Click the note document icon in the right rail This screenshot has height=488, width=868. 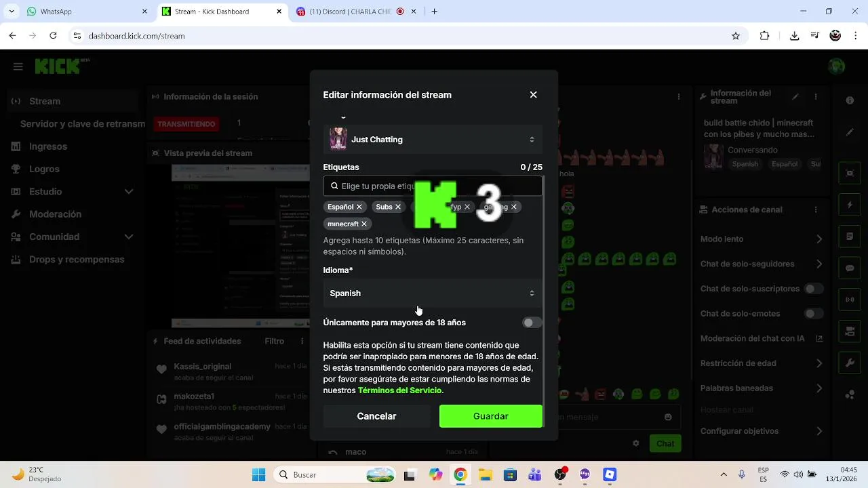(850, 237)
